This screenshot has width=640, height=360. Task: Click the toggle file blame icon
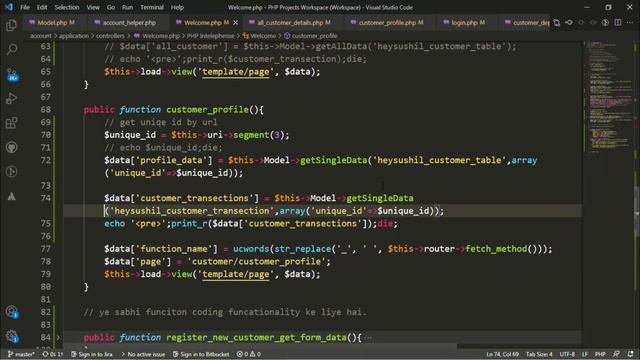605,22
